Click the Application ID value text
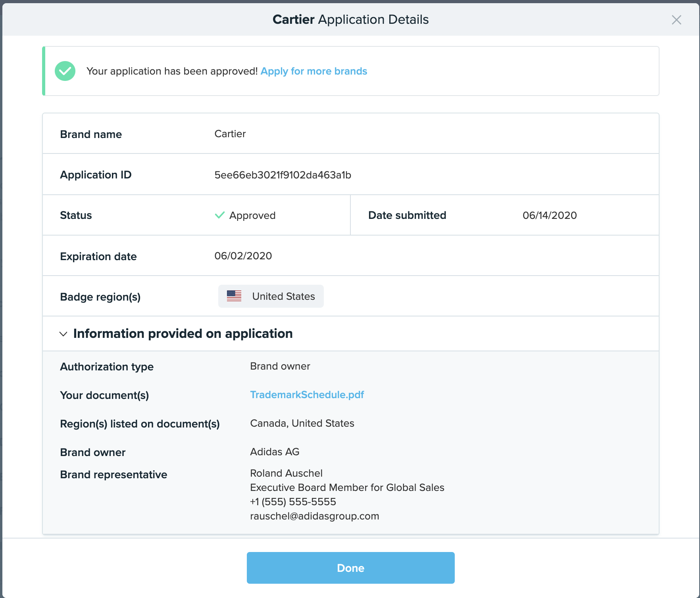This screenshot has width=700, height=598. point(283,175)
